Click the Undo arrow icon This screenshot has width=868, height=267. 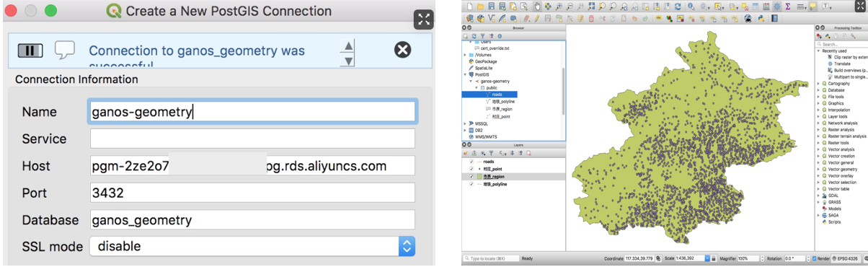(x=634, y=18)
